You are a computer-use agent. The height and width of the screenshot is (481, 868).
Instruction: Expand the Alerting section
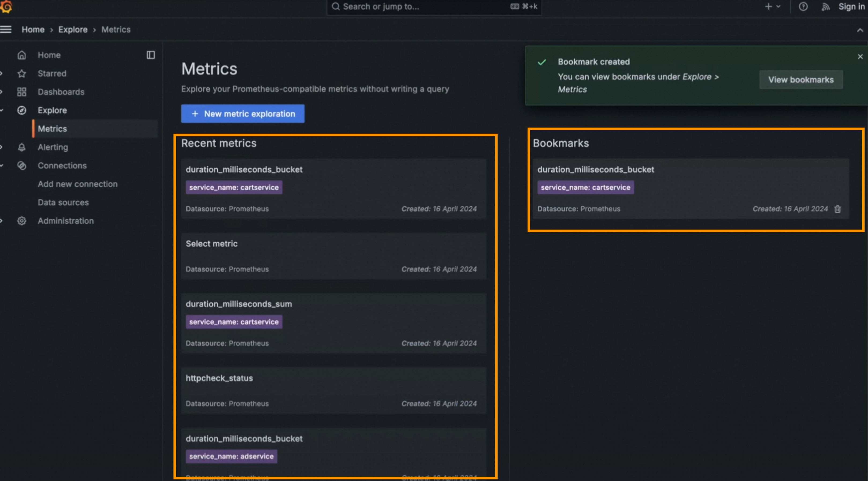[2, 147]
